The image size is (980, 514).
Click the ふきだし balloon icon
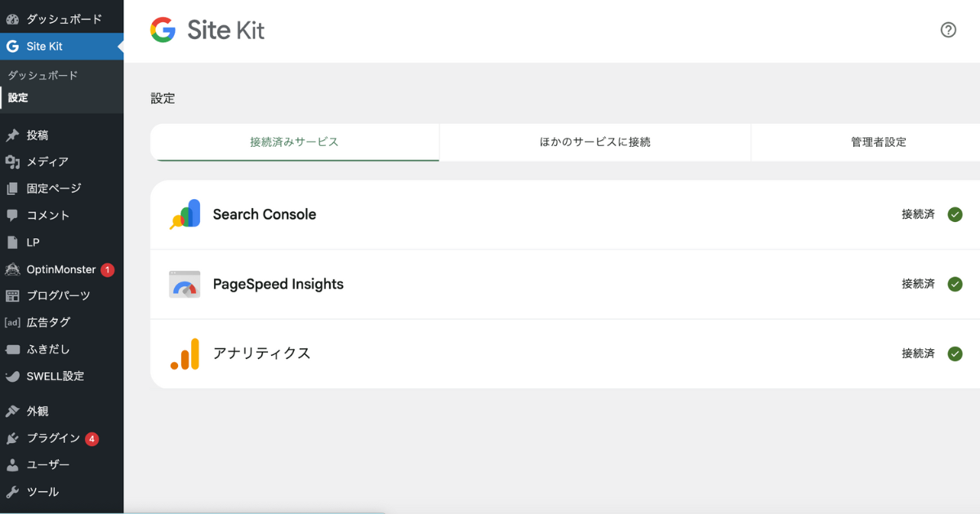coord(12,349)
